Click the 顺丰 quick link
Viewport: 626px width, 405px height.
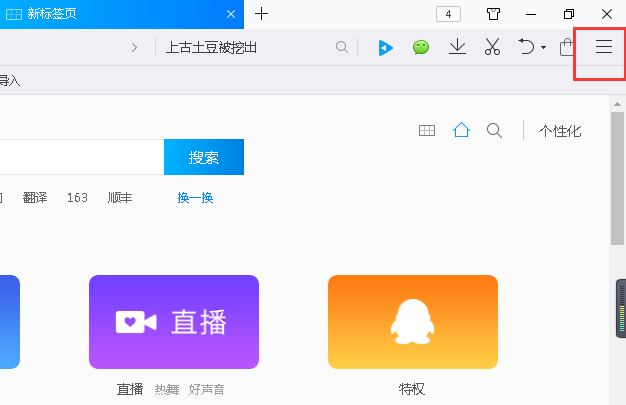pyautogui.click(x=120, y=197)
